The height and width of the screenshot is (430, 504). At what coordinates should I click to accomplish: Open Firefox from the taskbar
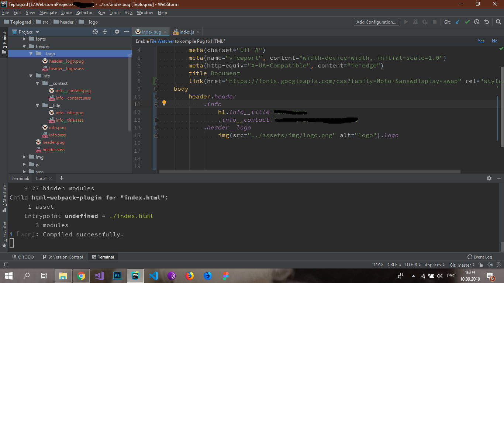[190, 275]
